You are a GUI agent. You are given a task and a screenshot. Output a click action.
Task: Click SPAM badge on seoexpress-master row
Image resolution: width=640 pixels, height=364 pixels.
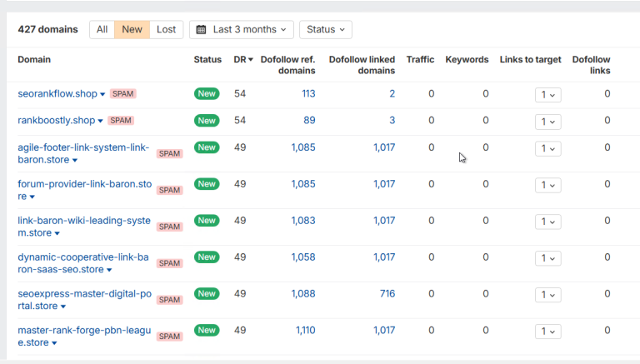169,300
